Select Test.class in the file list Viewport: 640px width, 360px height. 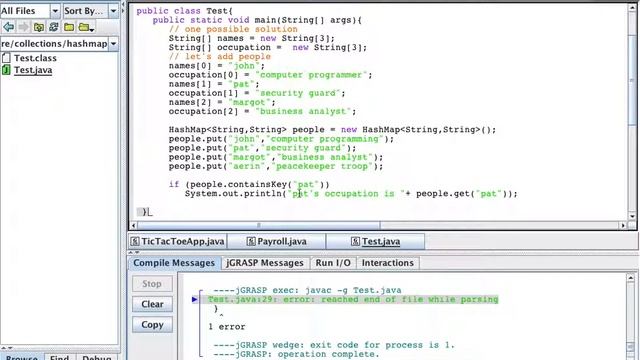coord(35,58)
